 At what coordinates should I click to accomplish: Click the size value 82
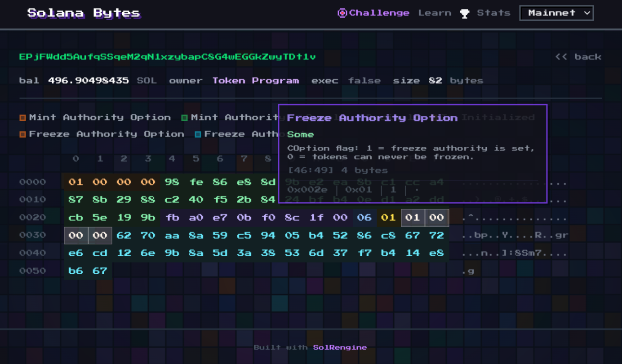(435, 81)
